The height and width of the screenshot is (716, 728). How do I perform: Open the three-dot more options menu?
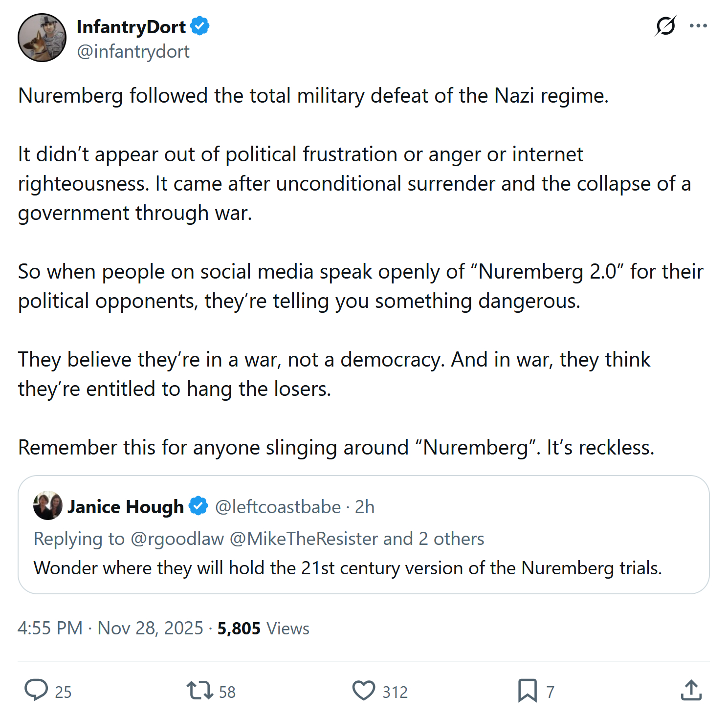click(698, 26)
